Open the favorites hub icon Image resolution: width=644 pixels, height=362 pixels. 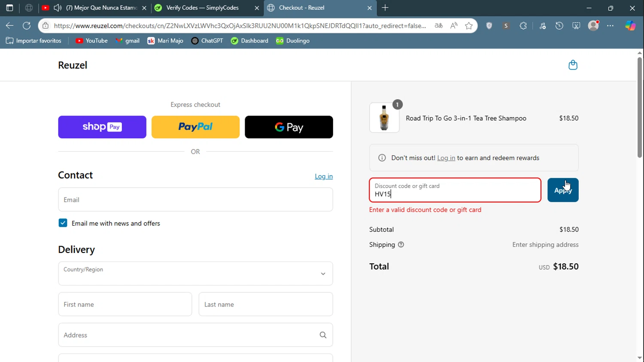pos(543,26)
